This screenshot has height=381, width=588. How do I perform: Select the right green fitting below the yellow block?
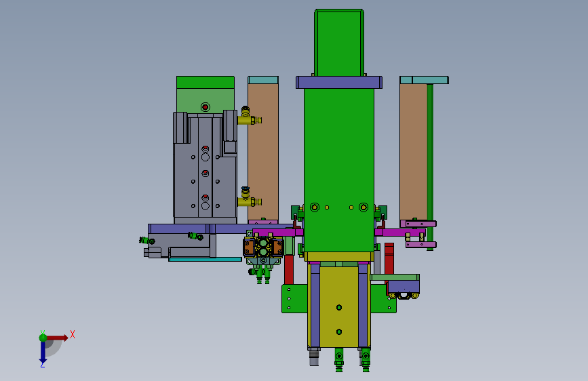tap(366, 359)
